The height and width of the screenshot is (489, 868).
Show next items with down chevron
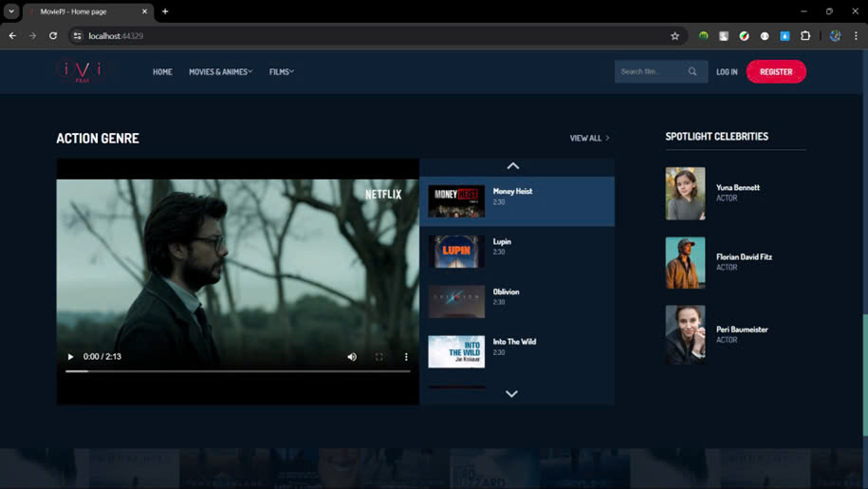point(511,394)
